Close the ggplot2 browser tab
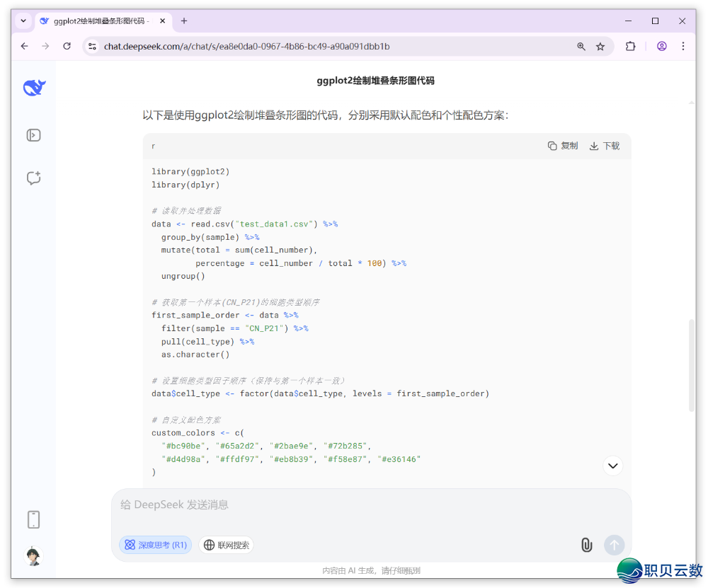This screenshot has width=708, height=588. coord(163,21)
